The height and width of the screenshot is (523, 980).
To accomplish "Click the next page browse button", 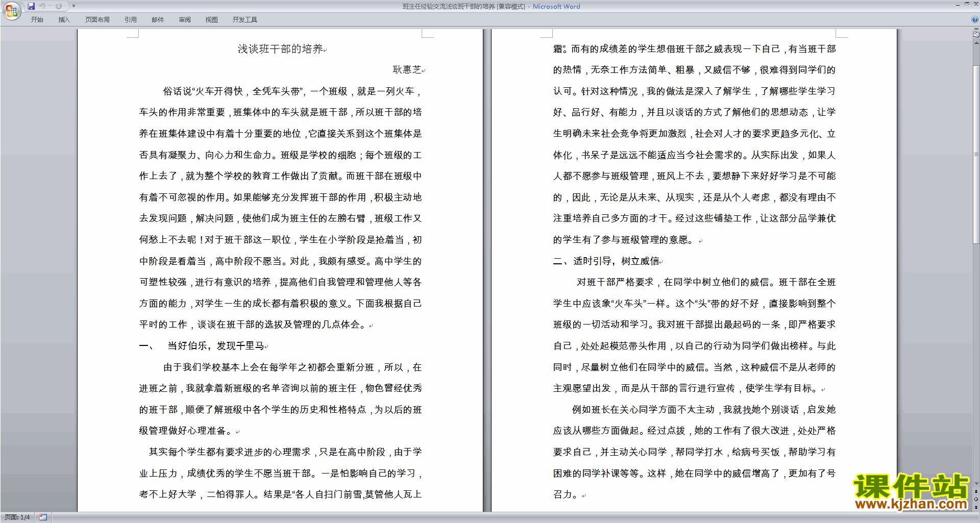I will pyautogui.click(x=976, y=507).
